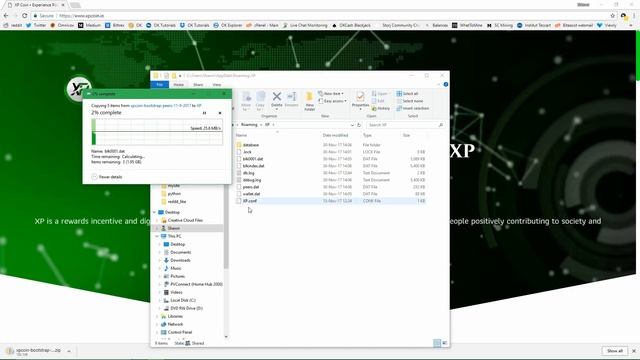Expand the Network tree node
This screenshot has width=640, height=360.
(x=157, y=324)
